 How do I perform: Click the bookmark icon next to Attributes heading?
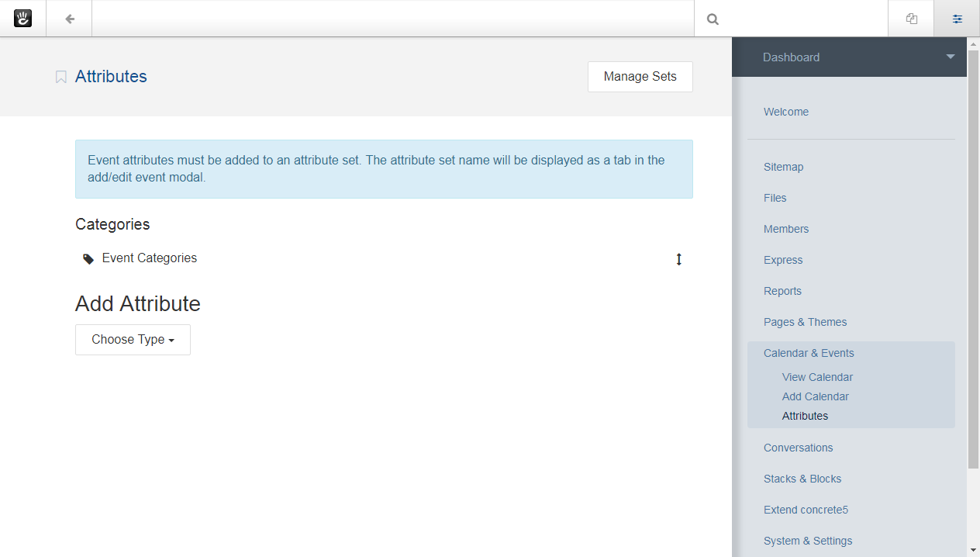(x=60, y=76)
